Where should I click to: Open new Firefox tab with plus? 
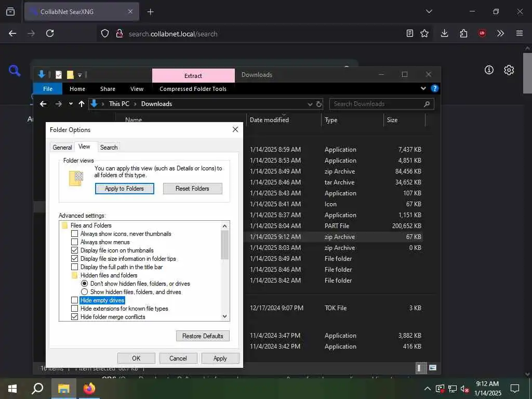(150, 12)
